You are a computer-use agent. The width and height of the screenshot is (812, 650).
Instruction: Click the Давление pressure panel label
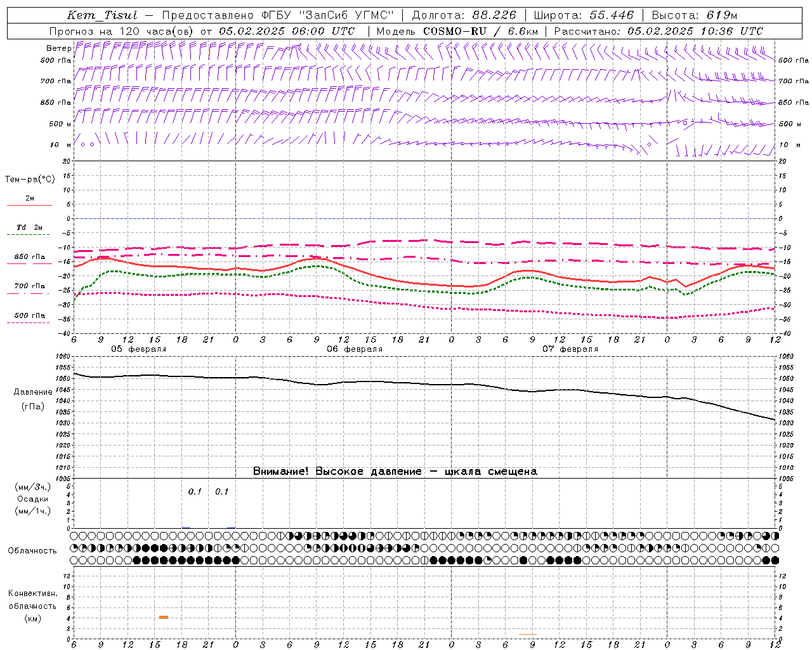[32, 392]
